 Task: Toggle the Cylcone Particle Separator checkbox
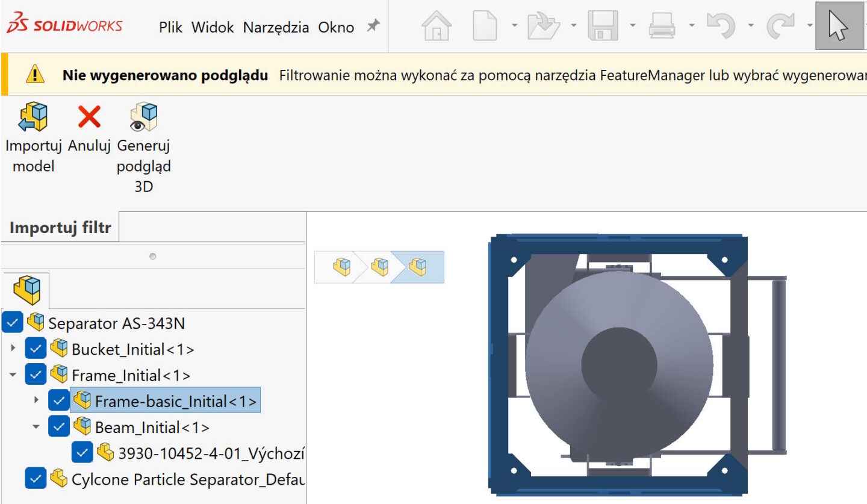[x=36, y=479]
